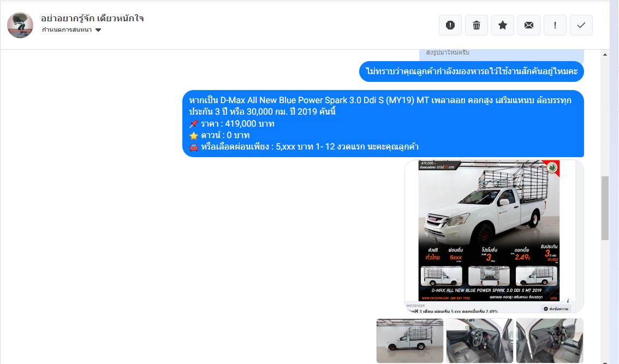Click the installment 5,xxx บาท line
The width and height of the screenshot is (619, 364).
click(x=304, y=147)
